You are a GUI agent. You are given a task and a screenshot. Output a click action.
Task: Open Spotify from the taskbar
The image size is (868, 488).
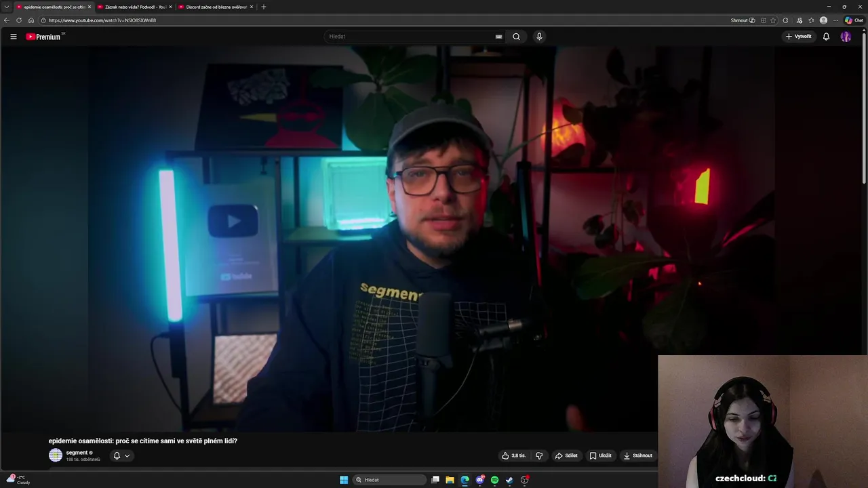click(494, 480)
